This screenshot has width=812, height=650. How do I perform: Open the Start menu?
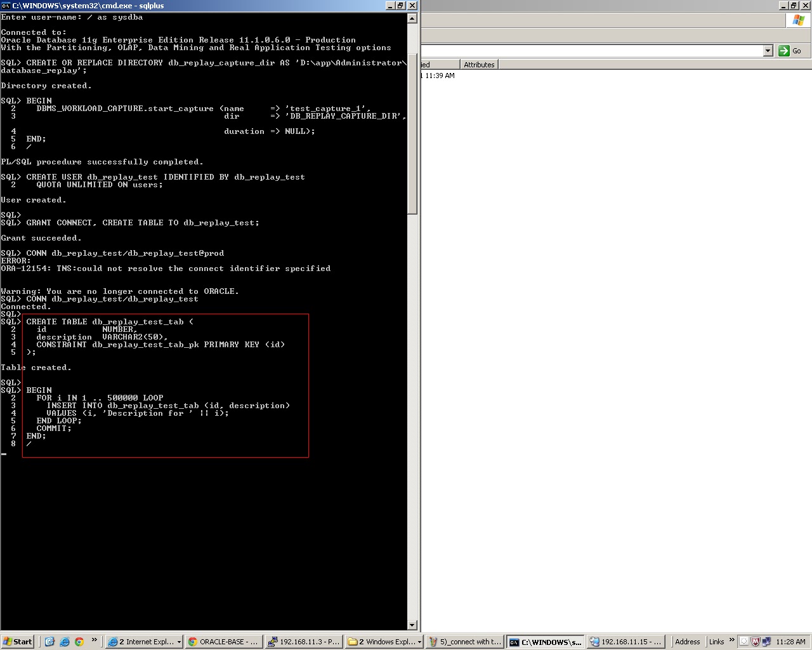click(x=17, y=641)
